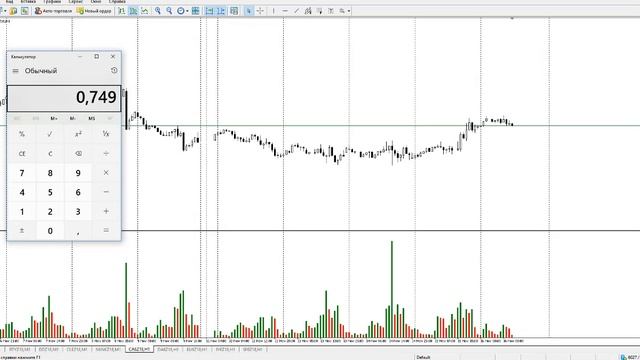Click the calculator display showing 0,749
Viewport: 640px width, 360px height.
64,98
